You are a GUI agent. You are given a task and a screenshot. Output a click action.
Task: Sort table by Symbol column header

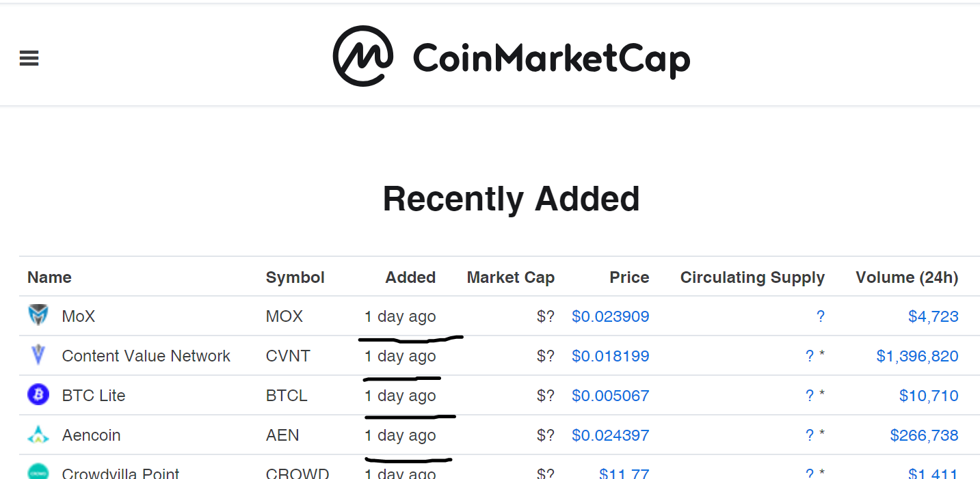295,277
